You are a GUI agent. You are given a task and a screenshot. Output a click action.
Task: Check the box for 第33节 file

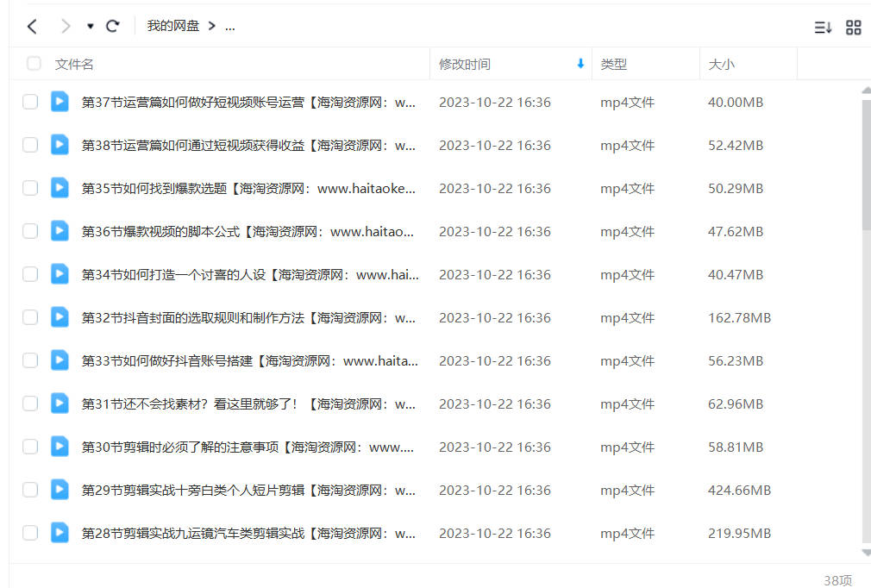coord(30,360)
